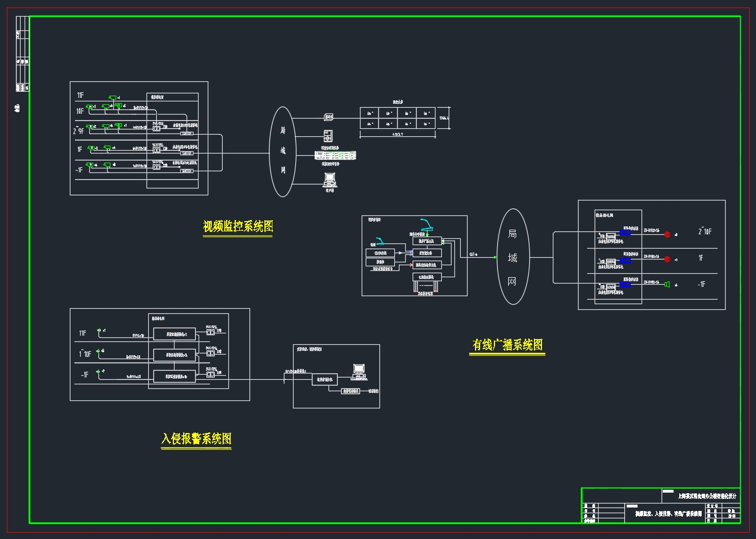
Task: Click the green camera icon on 11F
Action: [113, 97]
